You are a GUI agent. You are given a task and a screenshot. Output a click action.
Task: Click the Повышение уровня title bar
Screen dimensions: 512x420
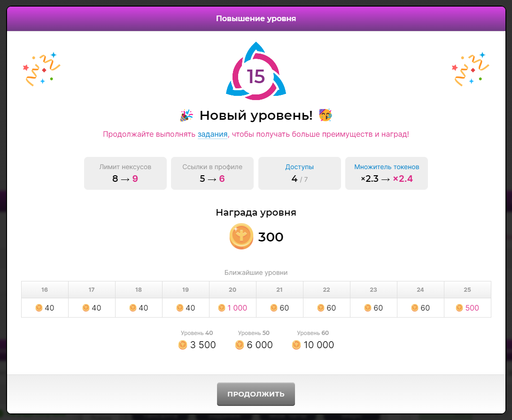tap(256, 19)
